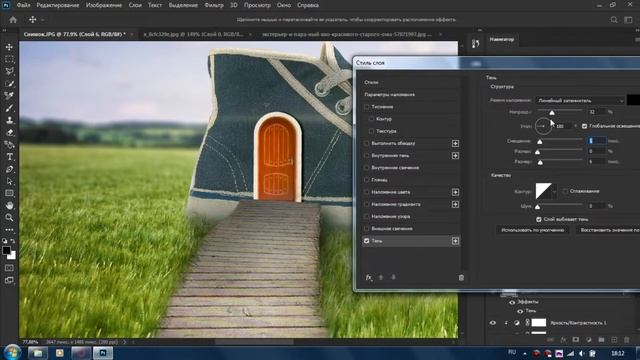Click the opacity slider handle in shadow settings

[552, 113]
